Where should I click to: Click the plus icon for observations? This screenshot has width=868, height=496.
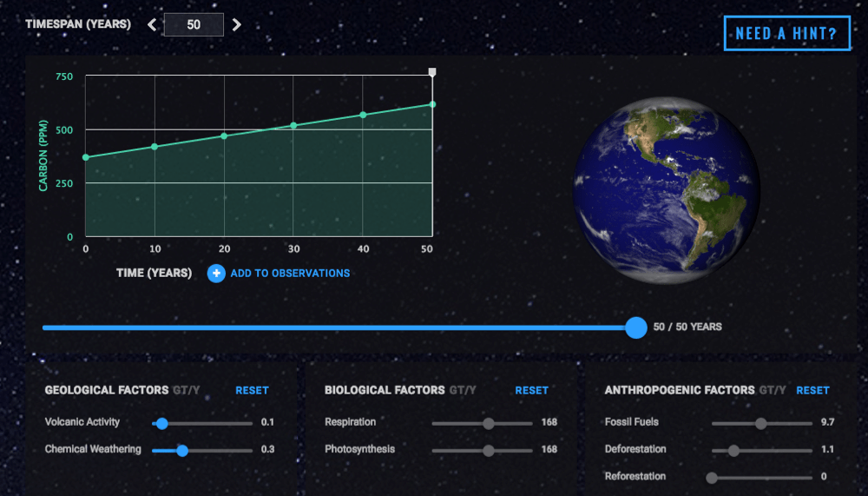pyautogui.click(x=216, y=274)
